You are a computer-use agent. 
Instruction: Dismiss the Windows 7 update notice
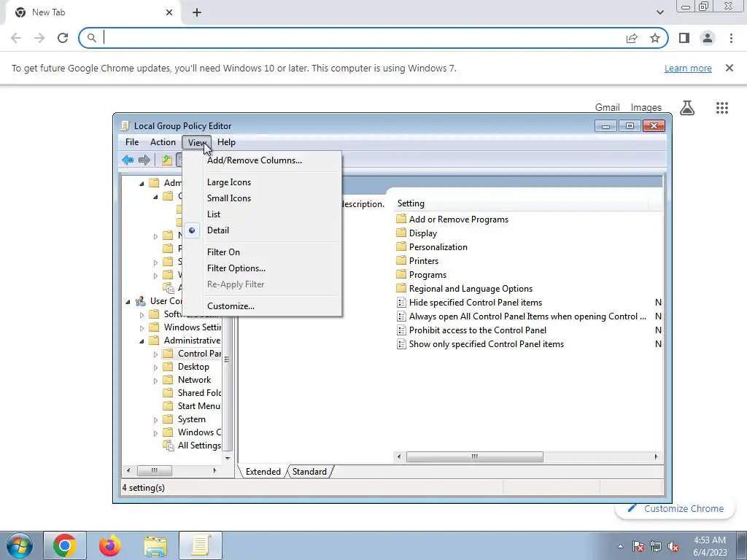729,68
